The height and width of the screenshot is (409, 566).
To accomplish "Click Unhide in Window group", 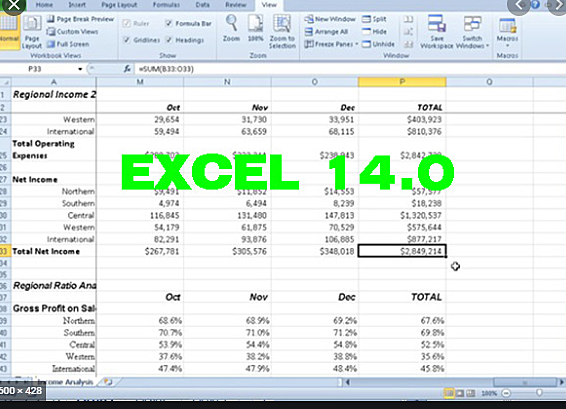I will [x=378, y=44].
